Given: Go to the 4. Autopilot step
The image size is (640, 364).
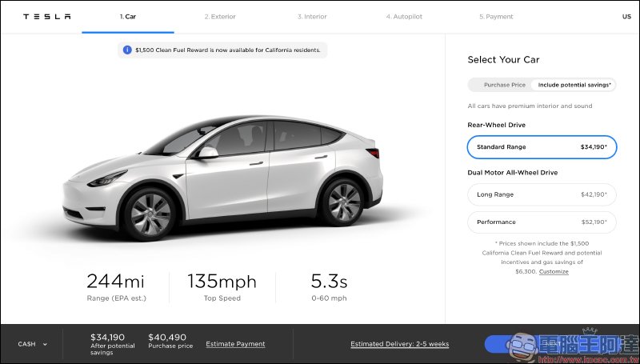Looking at the screenshot, I should click(x=402, y=16).
